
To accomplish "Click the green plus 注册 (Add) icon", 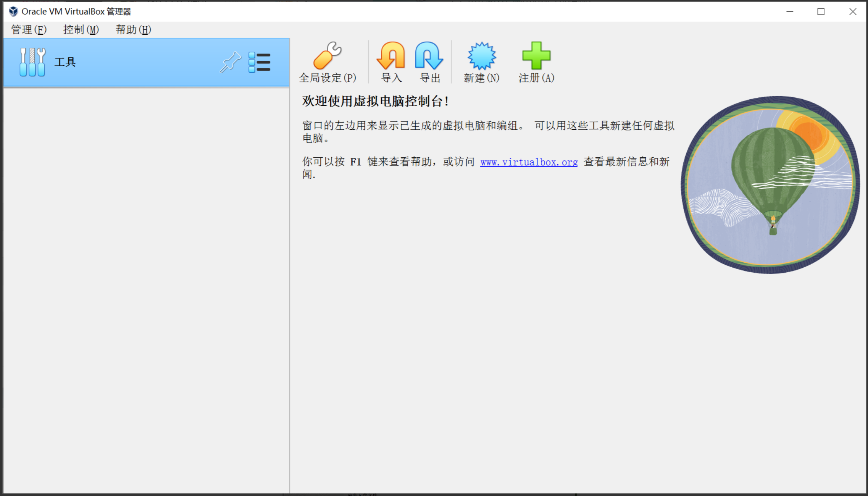I will pyautogui.click(x=536, y=55).
